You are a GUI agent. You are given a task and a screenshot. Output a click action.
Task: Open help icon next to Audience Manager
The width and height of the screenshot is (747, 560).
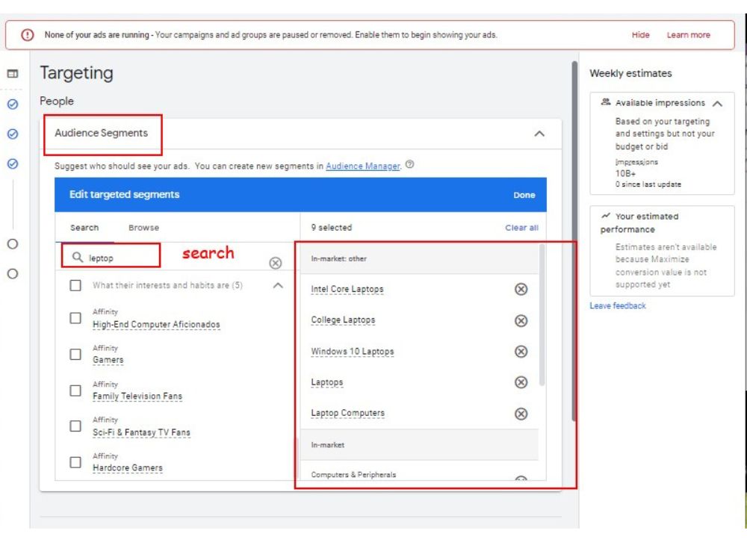click(409, 165)
